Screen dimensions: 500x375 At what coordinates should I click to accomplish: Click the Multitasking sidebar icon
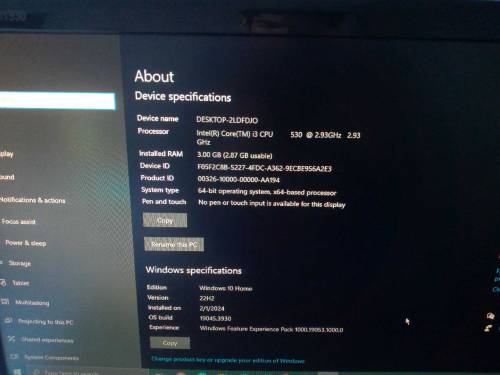(5, 302)
